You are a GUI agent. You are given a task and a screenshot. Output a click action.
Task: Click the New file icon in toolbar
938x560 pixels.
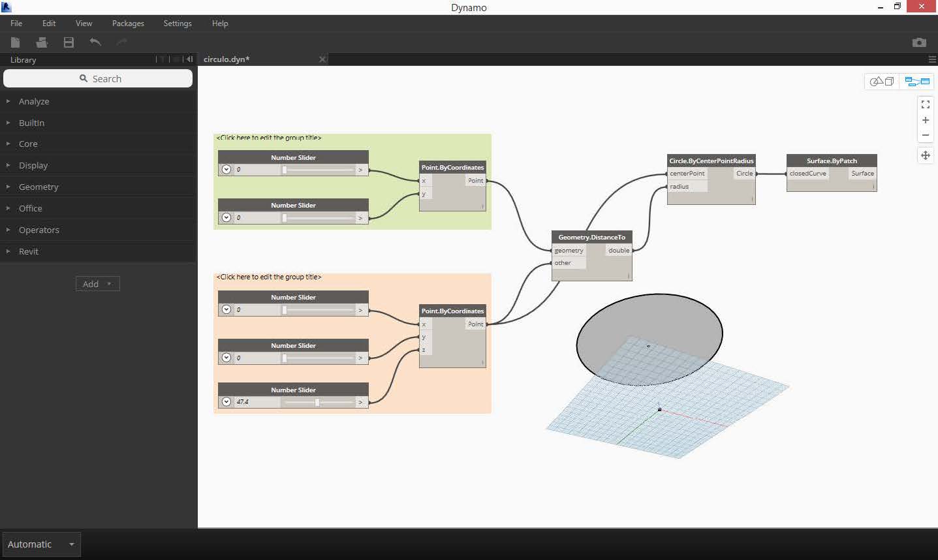coord(15,42)
